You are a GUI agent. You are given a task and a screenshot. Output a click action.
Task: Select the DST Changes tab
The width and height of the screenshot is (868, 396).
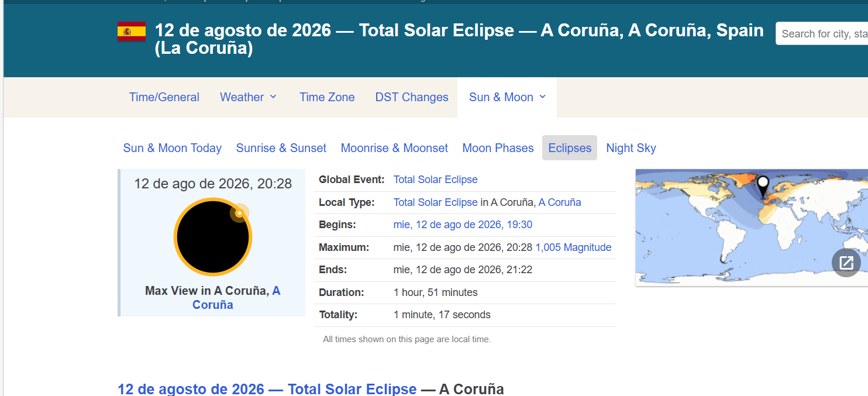(x=411, y=97)
